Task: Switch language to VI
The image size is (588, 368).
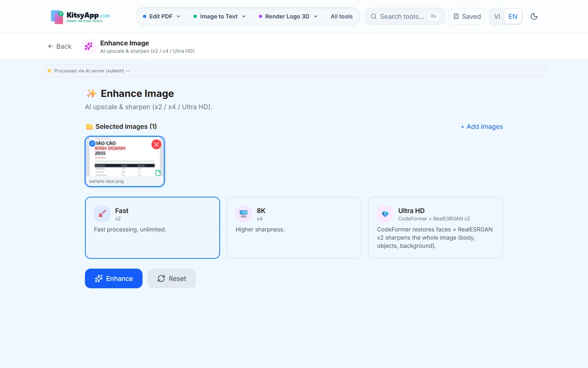Action: (497, 16)
